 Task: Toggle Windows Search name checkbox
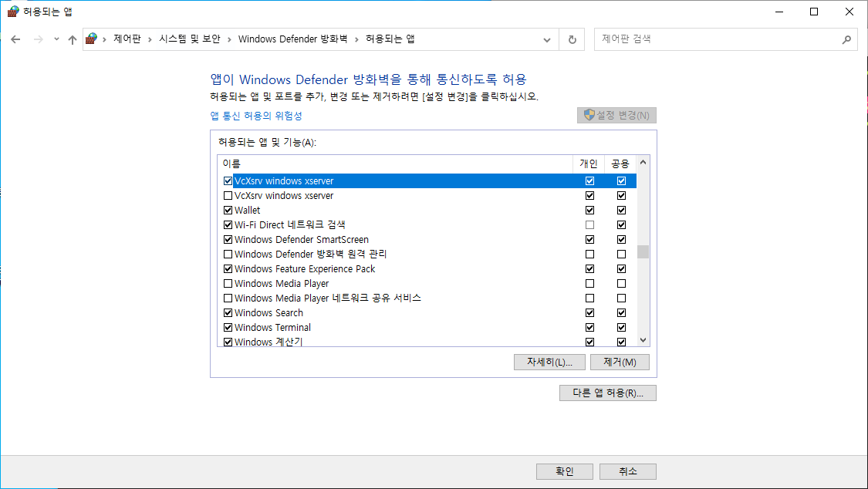pos(228,313)
